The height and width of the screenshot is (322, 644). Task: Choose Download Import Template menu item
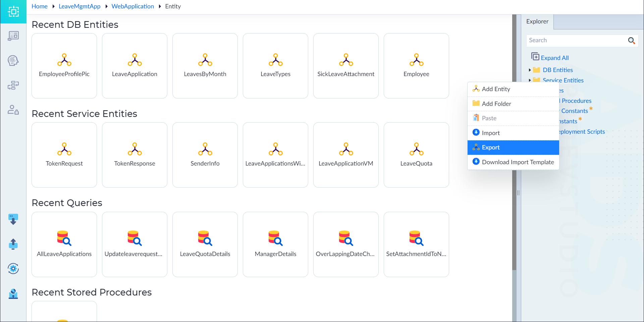tap(513, 162)
